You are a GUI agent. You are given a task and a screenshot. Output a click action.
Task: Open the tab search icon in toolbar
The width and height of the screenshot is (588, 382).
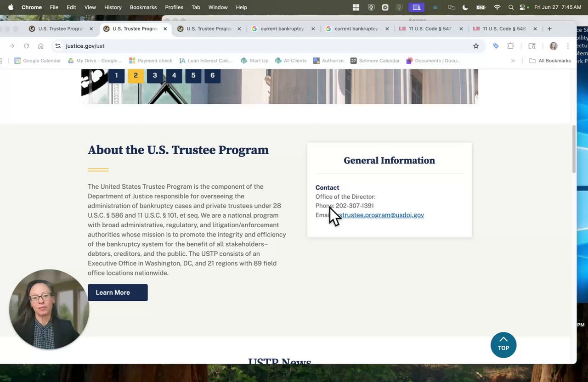point(532,46)
